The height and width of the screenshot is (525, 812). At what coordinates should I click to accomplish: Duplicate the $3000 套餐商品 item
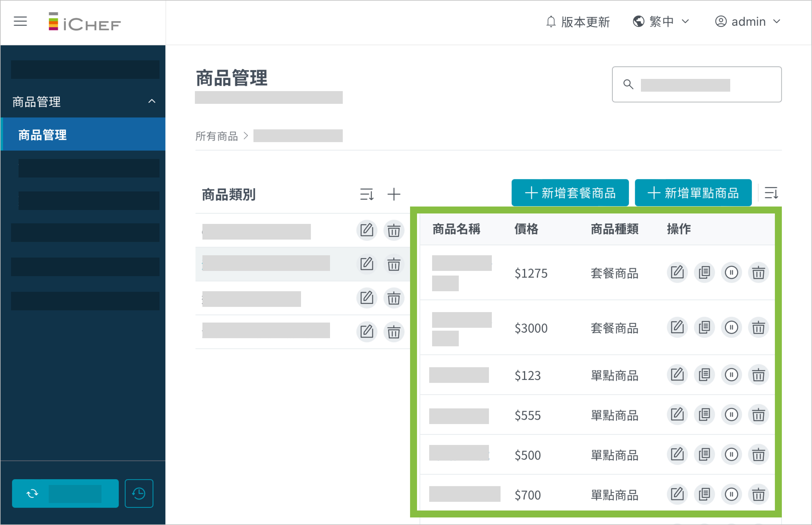pos(704,327)
